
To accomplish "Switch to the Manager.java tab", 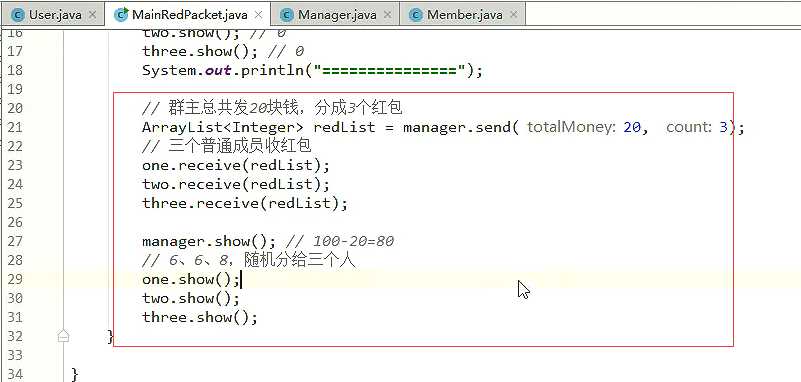I will 335,14.
